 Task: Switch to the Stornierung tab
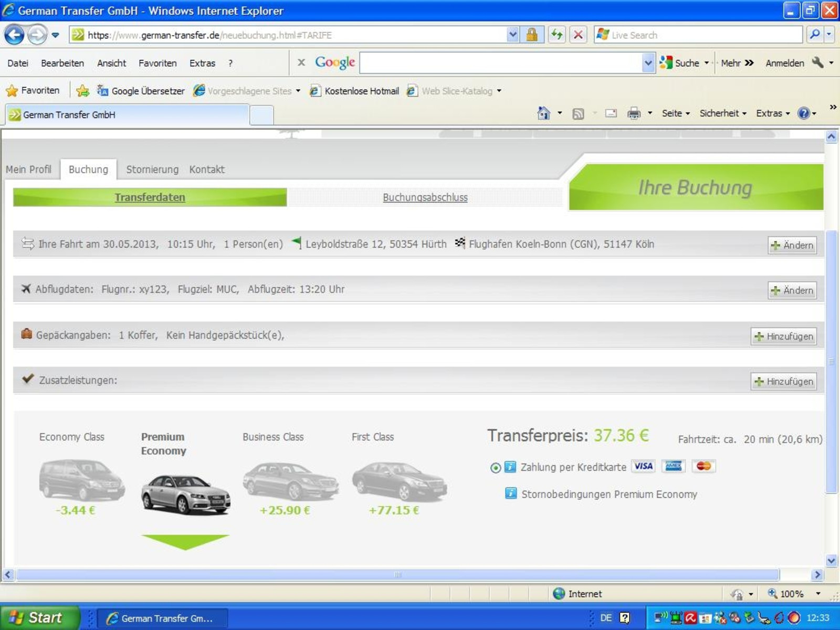[152, 170]
